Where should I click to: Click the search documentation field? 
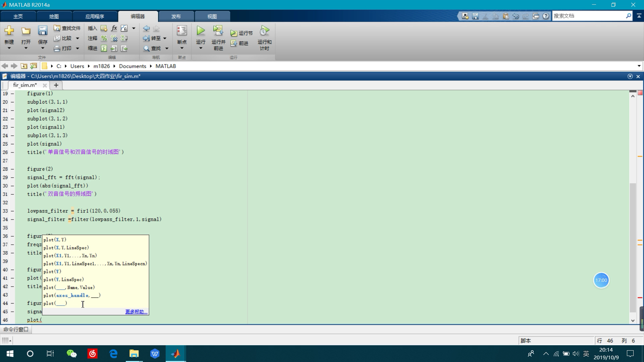tap(589, 16)
